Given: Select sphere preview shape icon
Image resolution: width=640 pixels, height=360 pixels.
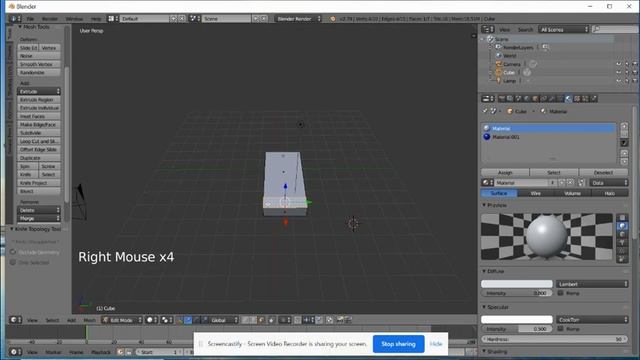Looking at the screenshot, I should 622,226.
